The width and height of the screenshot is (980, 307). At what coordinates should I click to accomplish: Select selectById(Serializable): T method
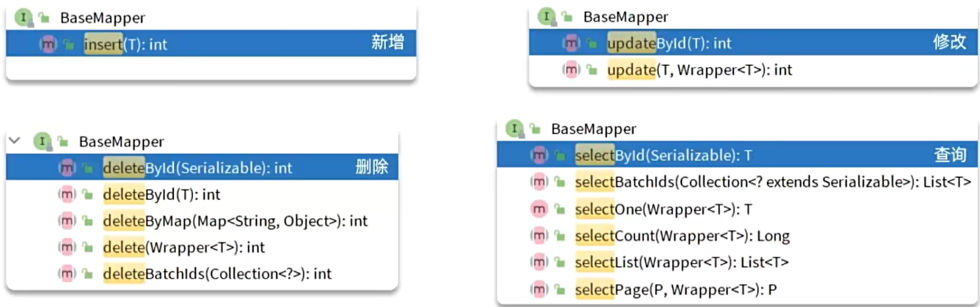(737, 155)
